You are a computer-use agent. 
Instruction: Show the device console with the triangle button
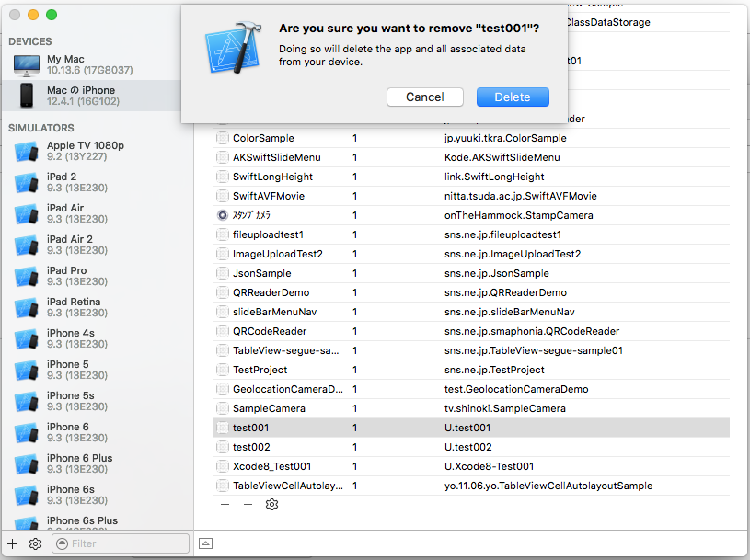click(206, 543)
